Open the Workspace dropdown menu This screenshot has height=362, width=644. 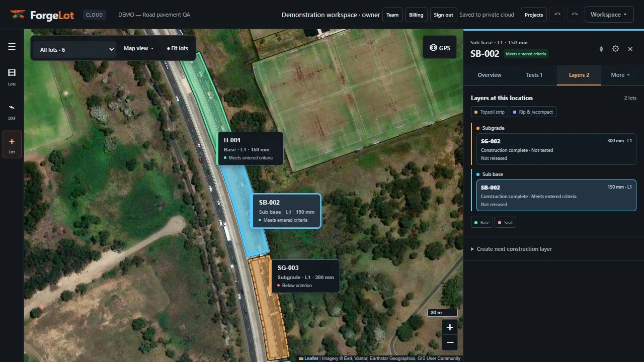tap(609, 15)
